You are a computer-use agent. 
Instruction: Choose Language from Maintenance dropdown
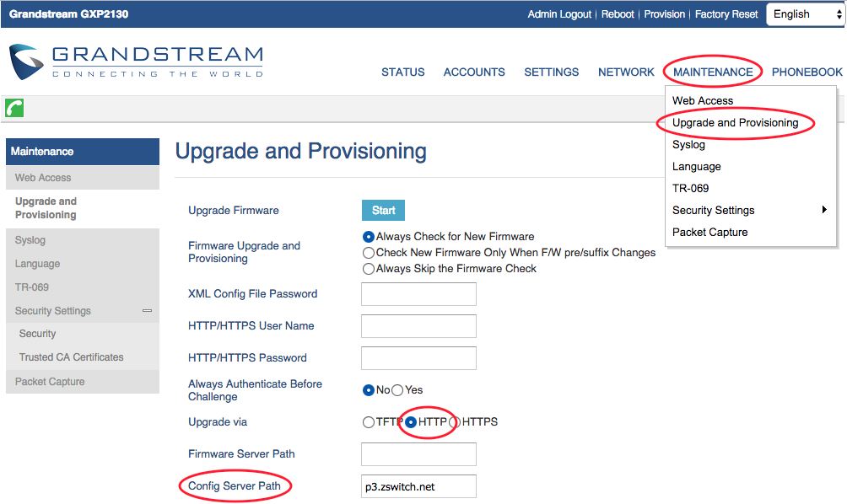tap(696, 167)
